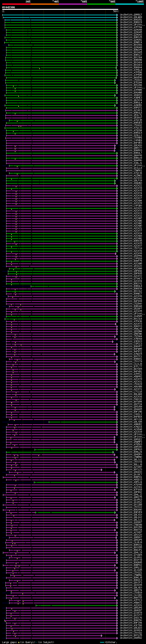Select label UniRef100_Q53K47

(x=131, y=118)
